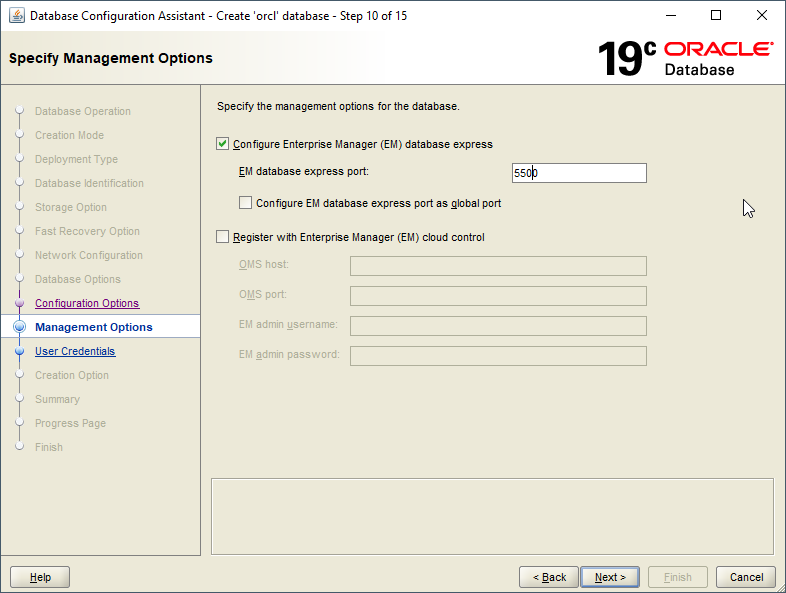Click the Oracle 19c Database logo
The width and height of the screenshot is (786, 593).
point(685,58)
